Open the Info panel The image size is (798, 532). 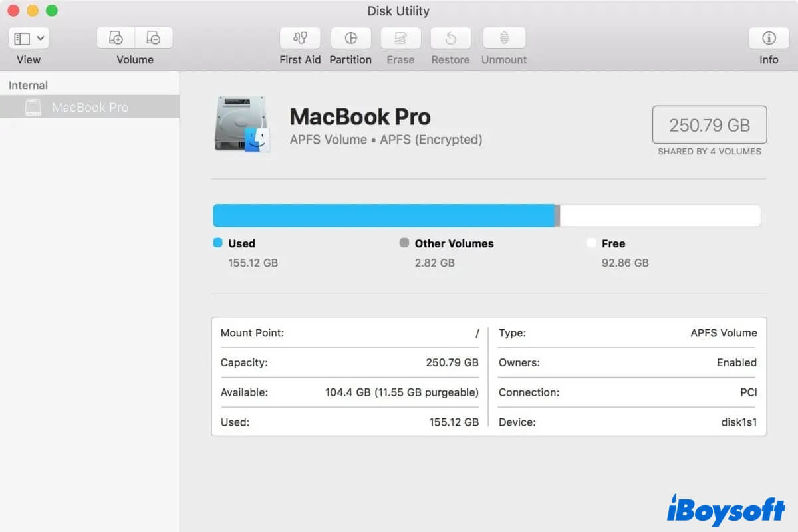[x=769, y=38]
